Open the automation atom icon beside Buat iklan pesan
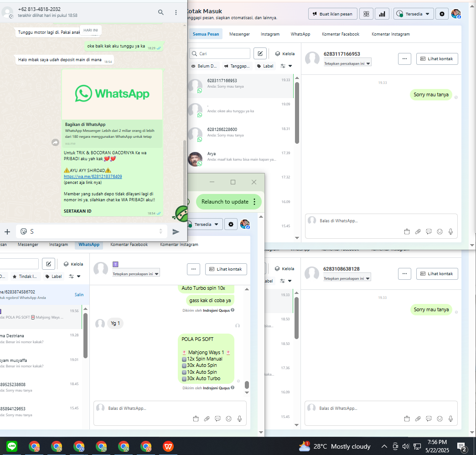The width and height of the screenshot is (476, 455). (x=367, y=14)
